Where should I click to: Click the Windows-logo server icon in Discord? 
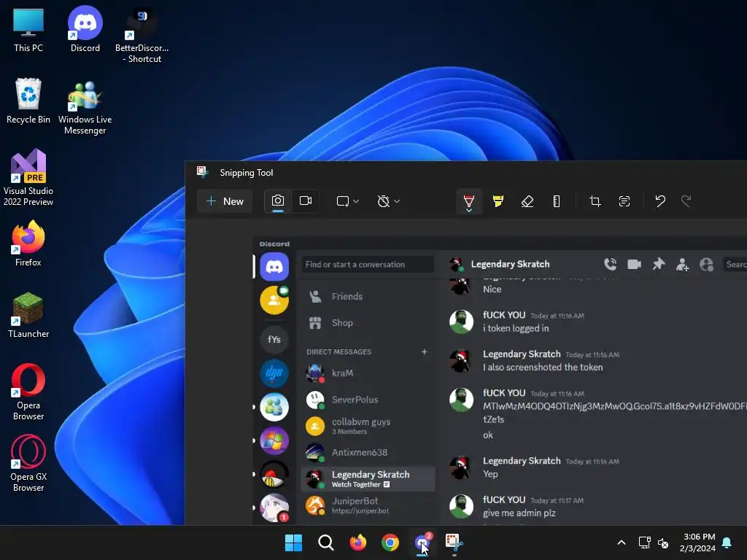coord(274,440)
